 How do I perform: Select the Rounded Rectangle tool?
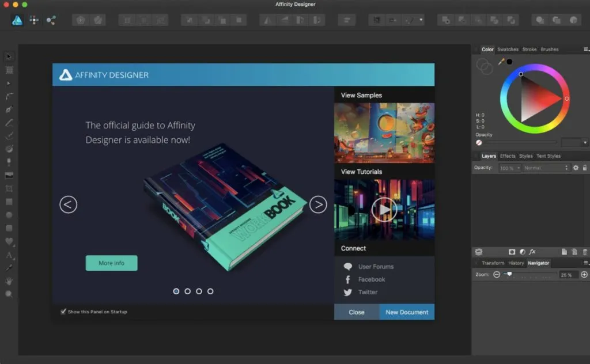[x=9, y=228]
